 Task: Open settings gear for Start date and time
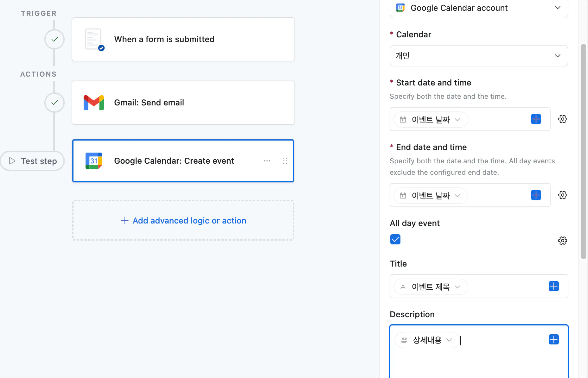point(562,119)
